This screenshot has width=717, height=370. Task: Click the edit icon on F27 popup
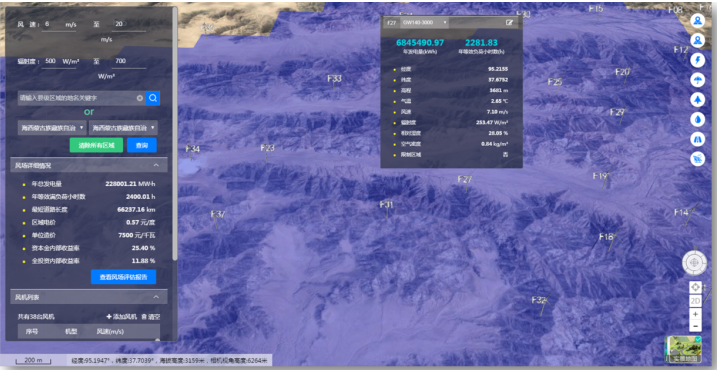click(x=509, y=22)
